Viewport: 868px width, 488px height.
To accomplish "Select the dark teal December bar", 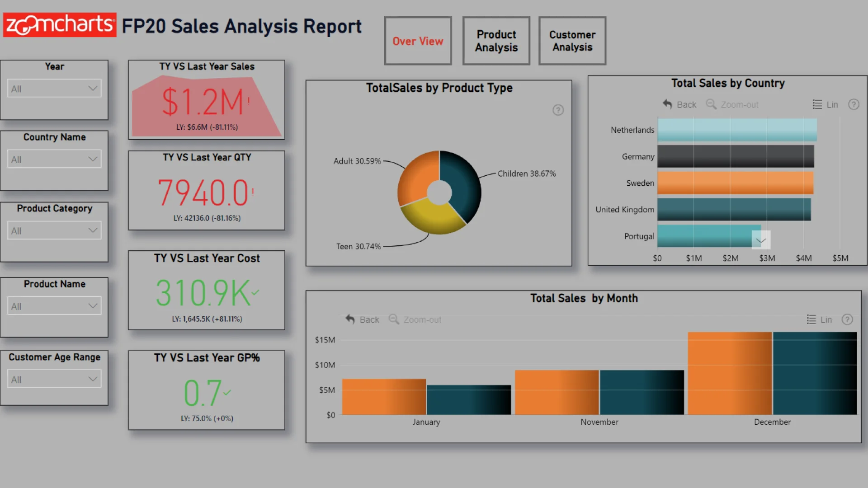I will coord(815,373).
